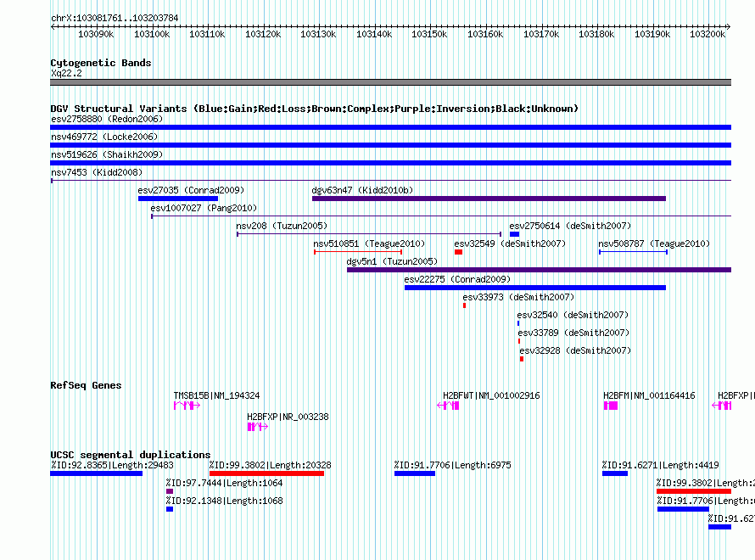Click the red duplication bar %ID:99.3802 Length:20328
Image resolution: width=755 pixels, height=560 pixels.
pos(266,473)
